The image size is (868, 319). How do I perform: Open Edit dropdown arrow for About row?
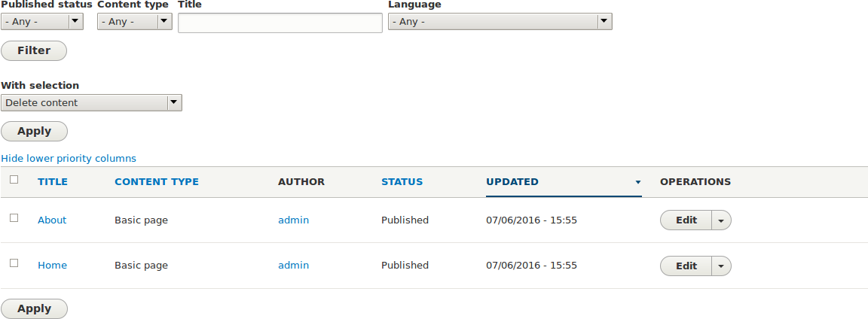(x=722, y=220)
